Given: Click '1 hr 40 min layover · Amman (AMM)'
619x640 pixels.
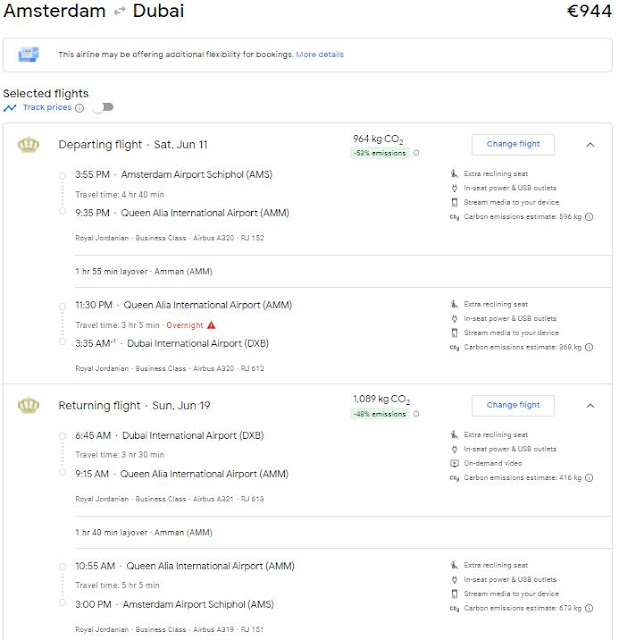Looking at the screenshot, I should pos(144,532).
